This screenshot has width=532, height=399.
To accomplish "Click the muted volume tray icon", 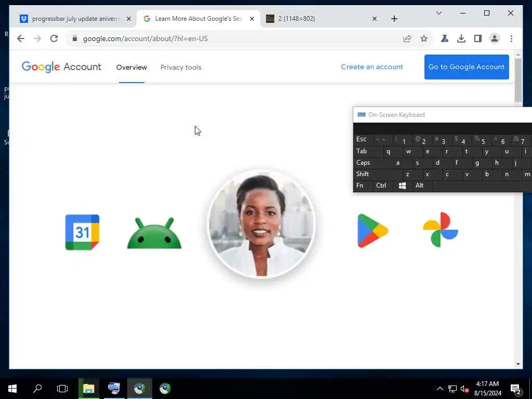I will pyautogui.click(x=464, y=389).
